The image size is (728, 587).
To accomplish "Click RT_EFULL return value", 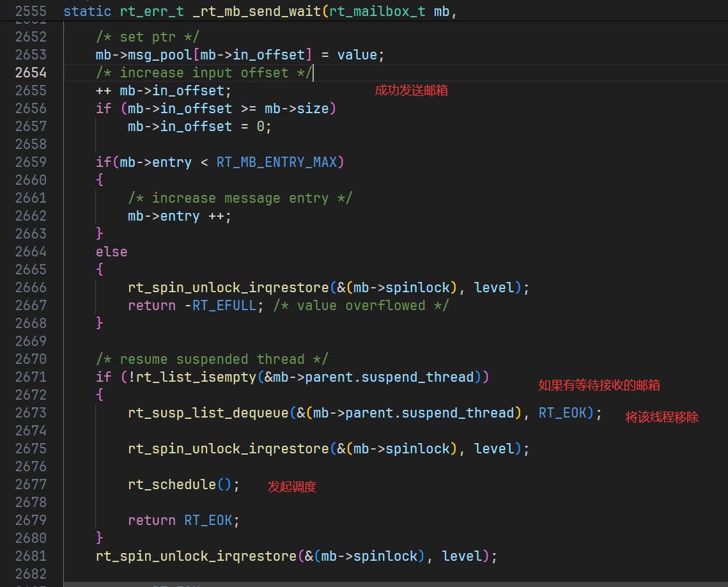I will tap(224, 306).
